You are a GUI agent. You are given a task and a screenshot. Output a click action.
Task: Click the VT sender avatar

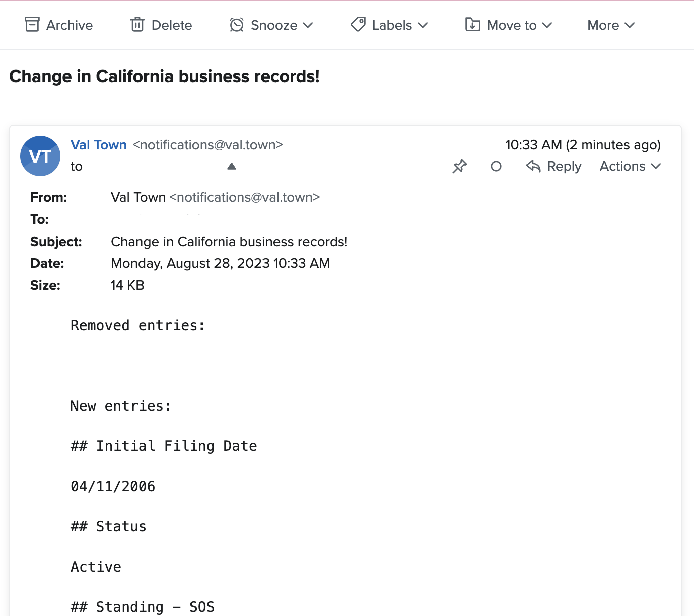coord(40,156)
